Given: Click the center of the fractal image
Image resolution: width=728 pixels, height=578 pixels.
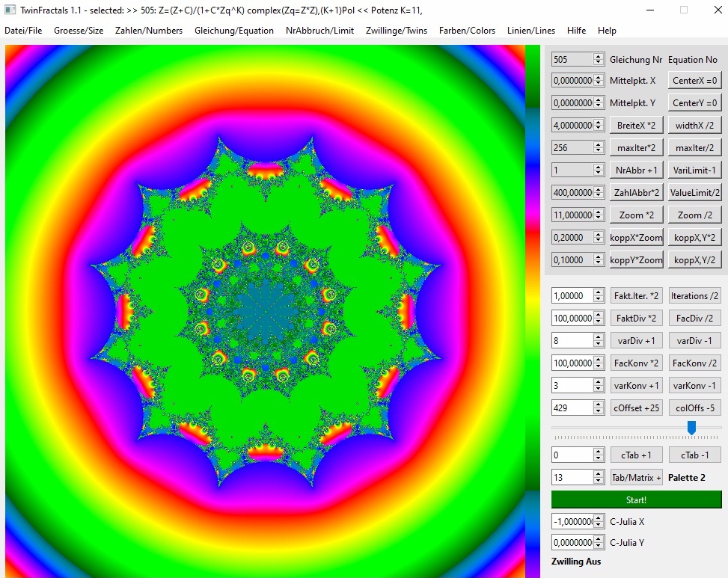Looking at the screenshot, I should 265,311.
